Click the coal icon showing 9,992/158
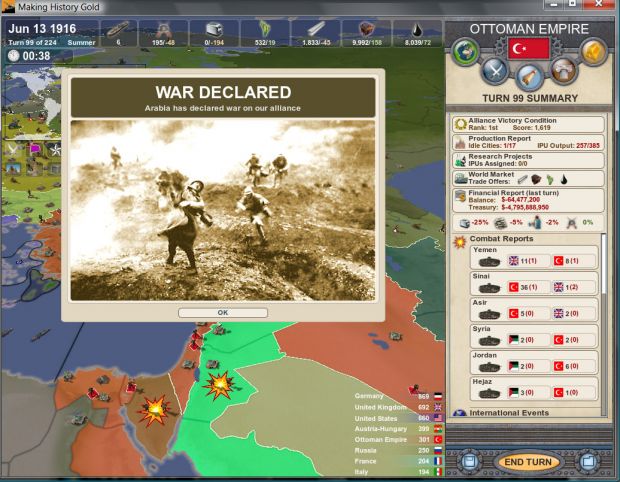620x482 pixels. pos(367,30)
